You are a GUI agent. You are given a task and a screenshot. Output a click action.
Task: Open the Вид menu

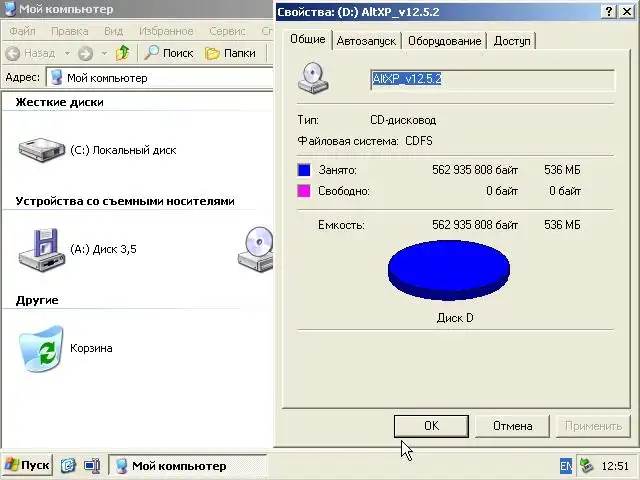[x=113, y=31]
